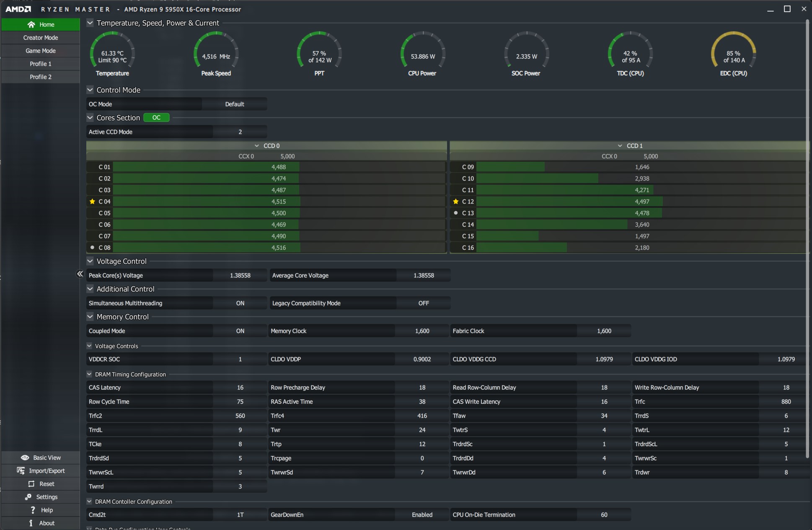The height and width of the screenshot is (530, 812).
Task: Toggle GearDownEn Enabled value
Action: [x=422, y=514]
